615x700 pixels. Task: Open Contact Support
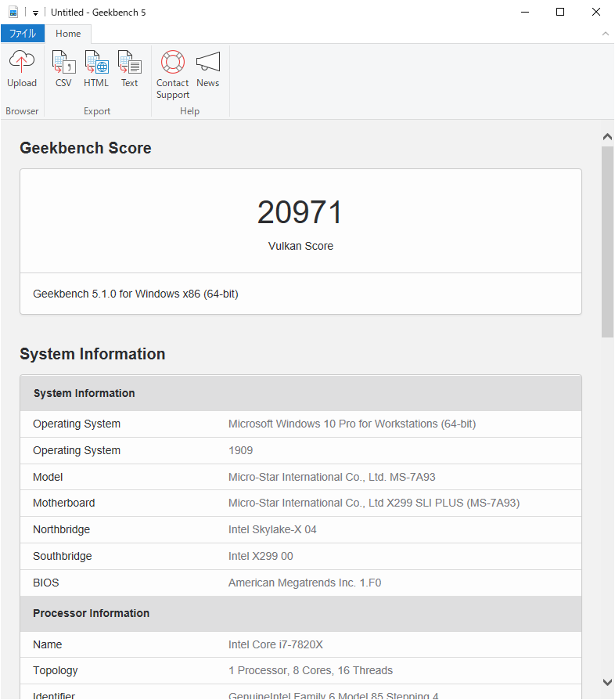tap(173, 74)
